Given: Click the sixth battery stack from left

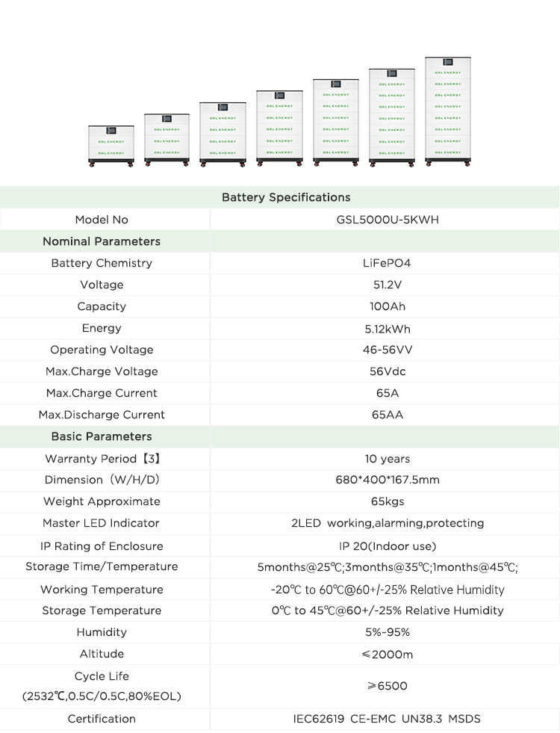Looking at the screenshot, I should pyautogui.click(x=391, y=116).
